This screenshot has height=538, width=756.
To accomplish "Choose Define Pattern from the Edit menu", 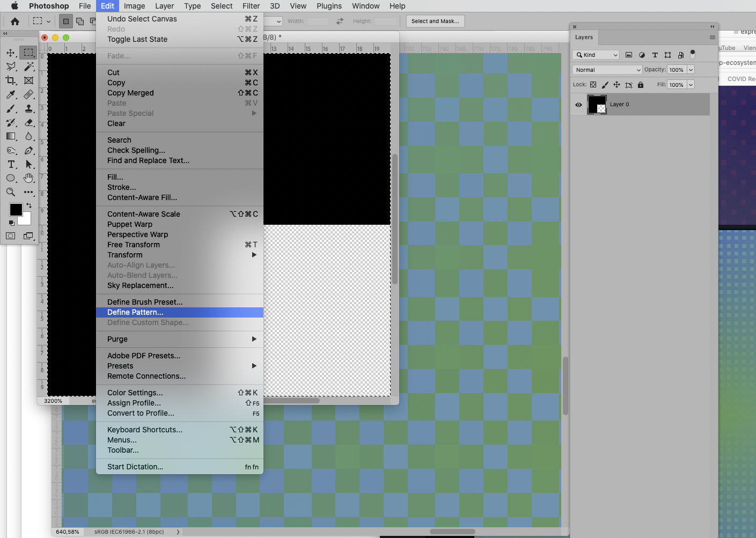I will 135,312.
